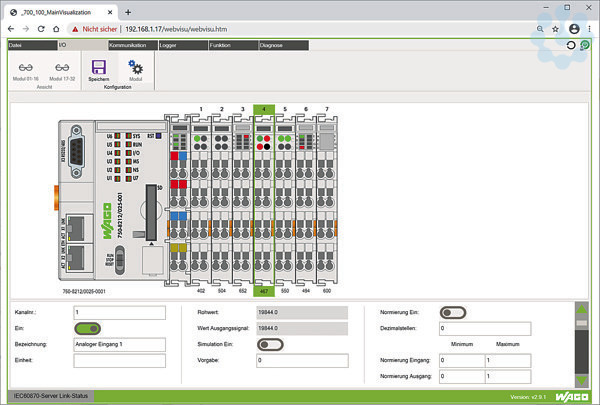The height and width of the screenshot is (405, 600).
Task: Open the browser profile icon
Action: pos(573,29)
